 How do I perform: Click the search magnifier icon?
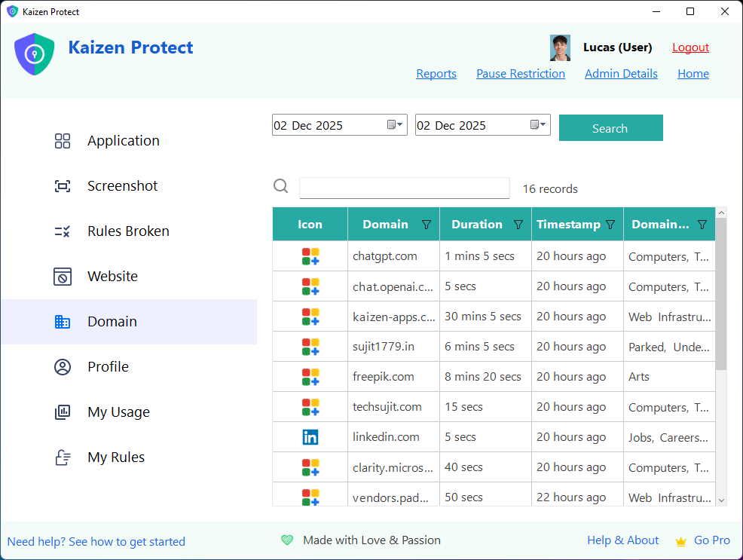coord(280,185)
